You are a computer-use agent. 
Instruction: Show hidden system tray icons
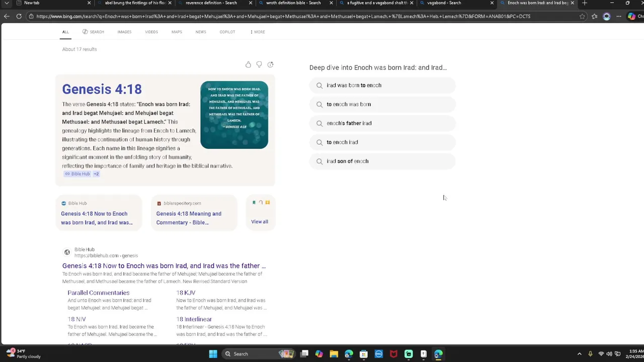(x=579, y=354)
